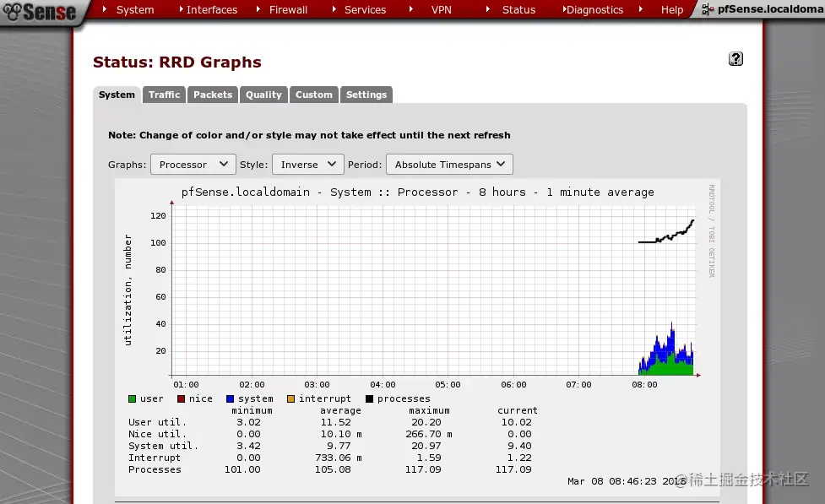Open the Style Inverse dropdown
Viewport: 825px width, 504px height.
(x=307, y=164)
